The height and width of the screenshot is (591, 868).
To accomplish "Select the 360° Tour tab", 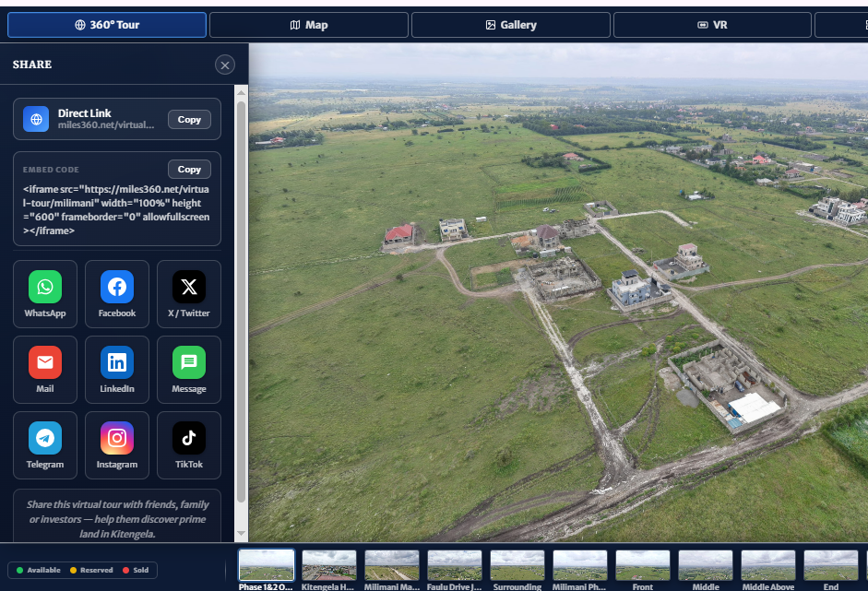I will pos(107,25).
